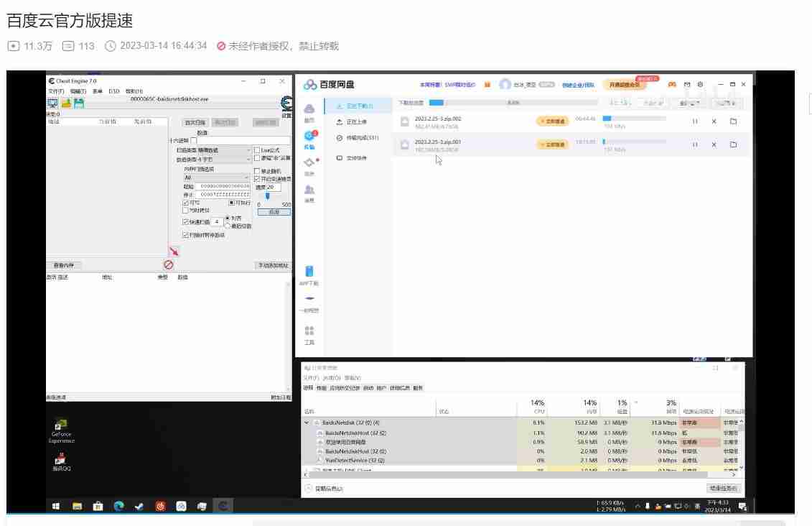Screen dimensions: 812x526
Task: Open GeForce Experience desktop shortcut
Action: coord(61,430)
